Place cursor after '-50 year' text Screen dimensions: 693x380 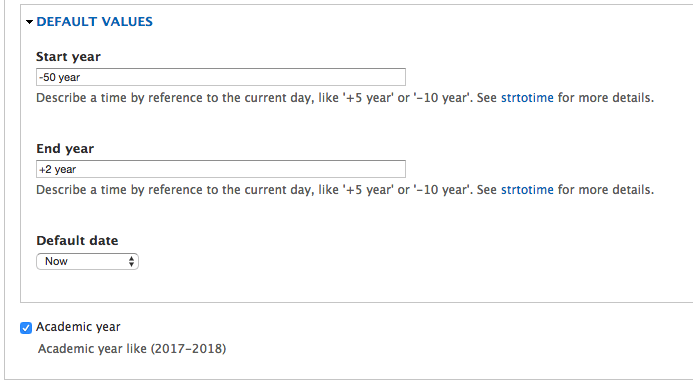click(81, 77)
